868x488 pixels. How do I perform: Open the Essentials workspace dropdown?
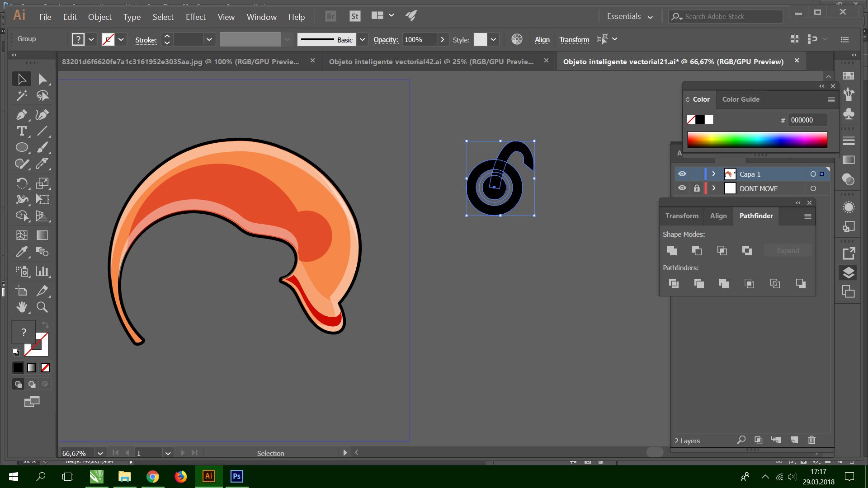630,16
